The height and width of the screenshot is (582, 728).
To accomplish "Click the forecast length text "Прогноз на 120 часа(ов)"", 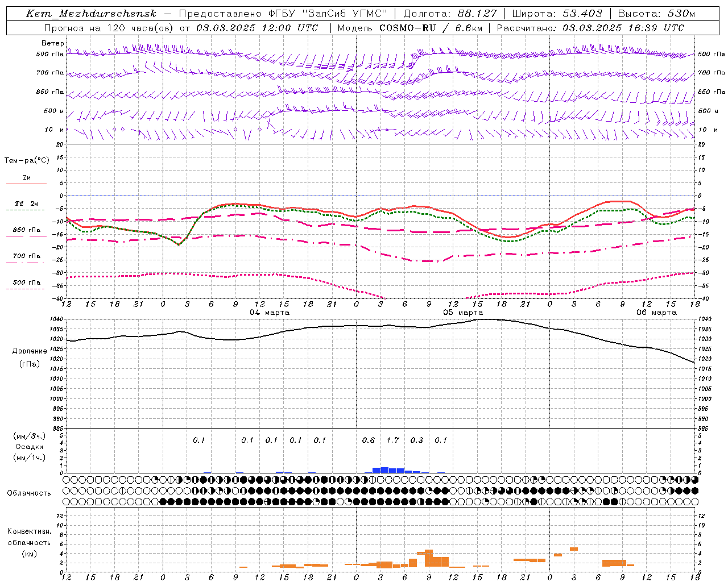I will point(110,28).
